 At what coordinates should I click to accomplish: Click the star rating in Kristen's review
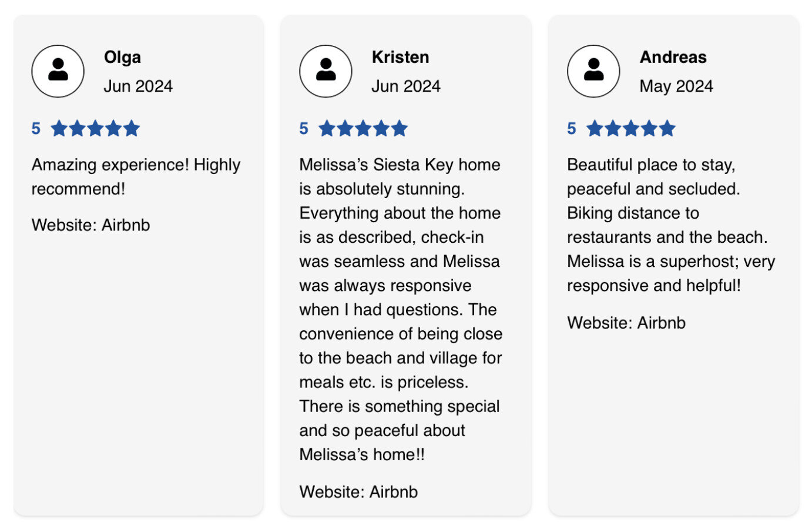coord(363,128)
